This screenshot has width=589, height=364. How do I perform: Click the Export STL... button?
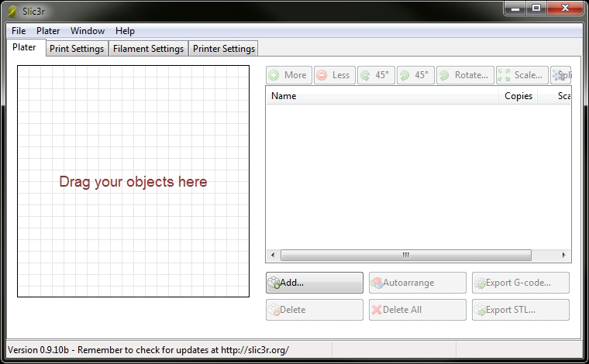[x=521, y=310]
